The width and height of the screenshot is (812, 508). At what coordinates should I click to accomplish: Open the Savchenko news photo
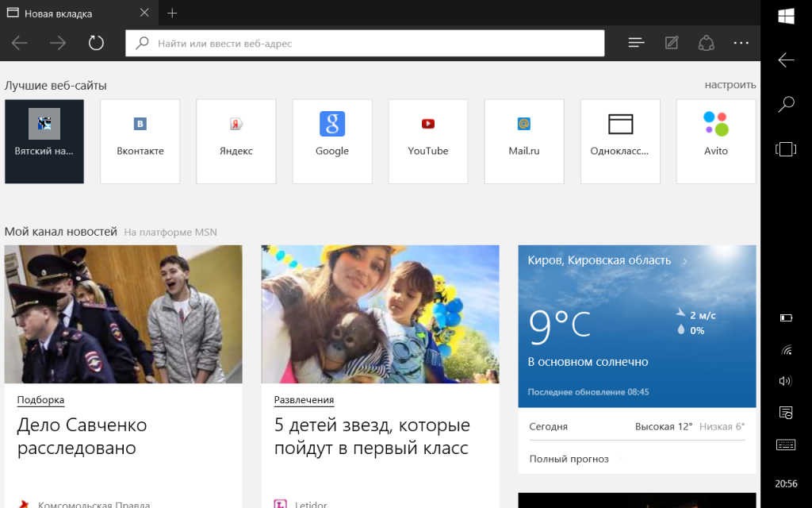123,314
